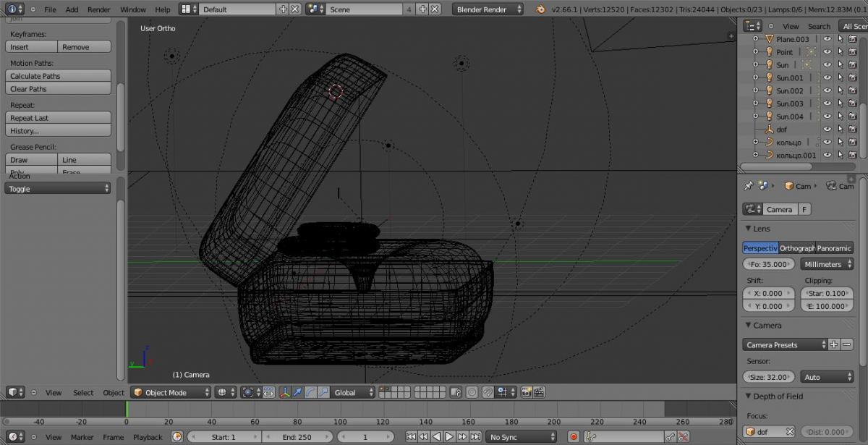Toggle selectability arrow for the dof object
Screen dimensions: 868x445
(x=841, y=130)
